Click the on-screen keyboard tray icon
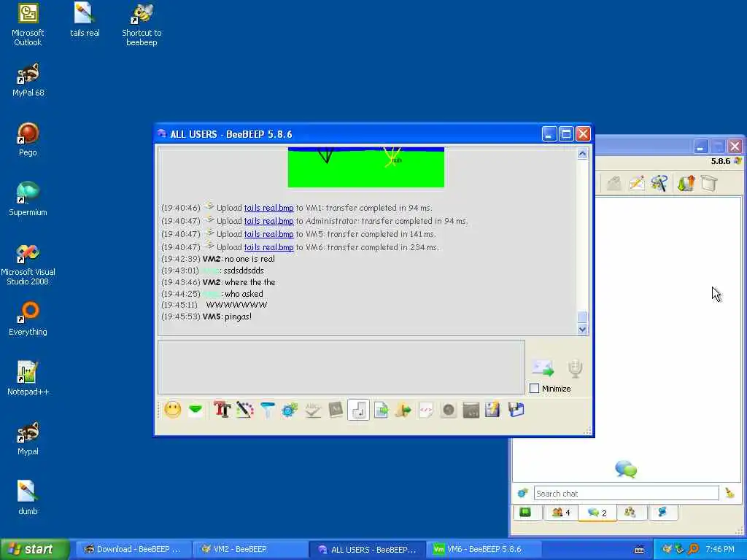The height and width of the screenshot is (560, 747). (x=639, y=550)
